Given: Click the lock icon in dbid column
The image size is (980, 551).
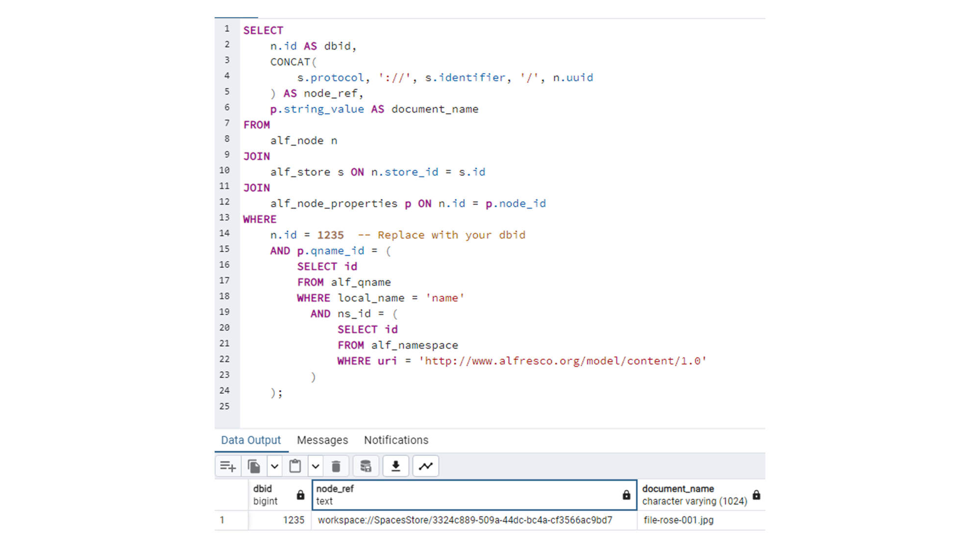Looking at the screenshot, I should [300, 495].
